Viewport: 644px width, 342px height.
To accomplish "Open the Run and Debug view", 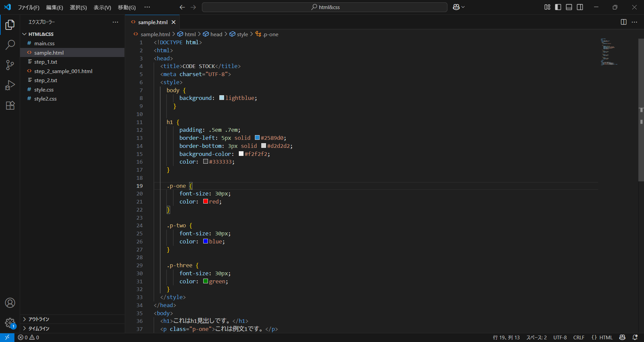I will pyautogui.click(x=10, y=85).
